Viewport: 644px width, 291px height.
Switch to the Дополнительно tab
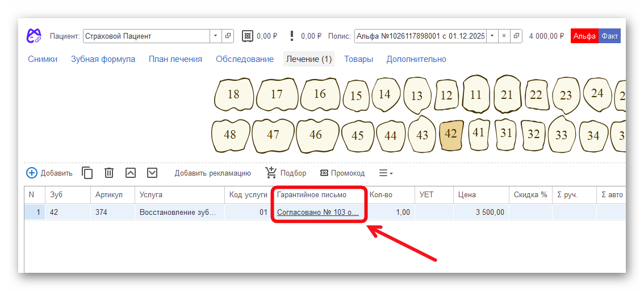(x=416, y=59)
